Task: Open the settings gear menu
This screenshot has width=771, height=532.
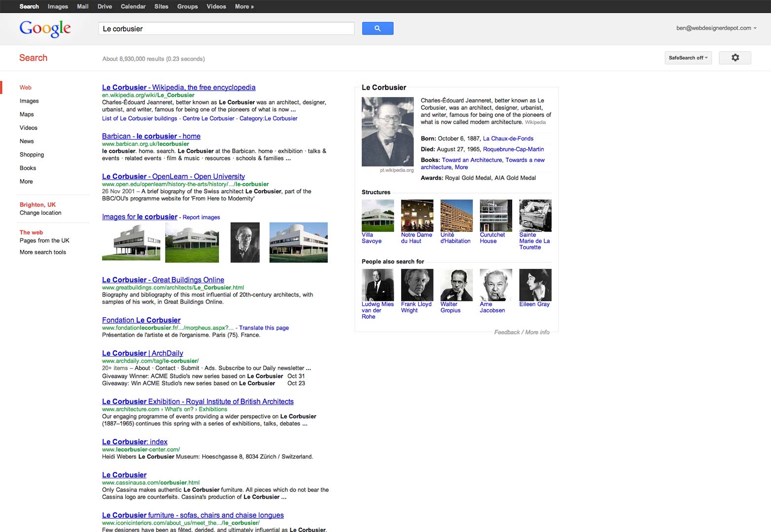Action: point(735,58)
